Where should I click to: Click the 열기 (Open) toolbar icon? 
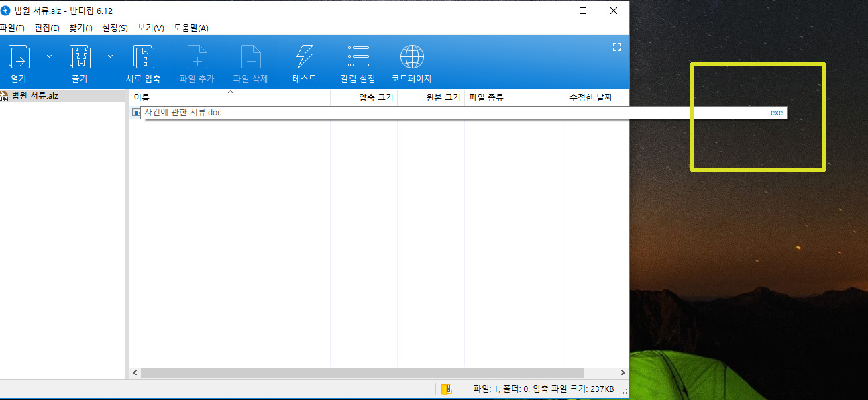pyautogui.click(x=19, y=57)
